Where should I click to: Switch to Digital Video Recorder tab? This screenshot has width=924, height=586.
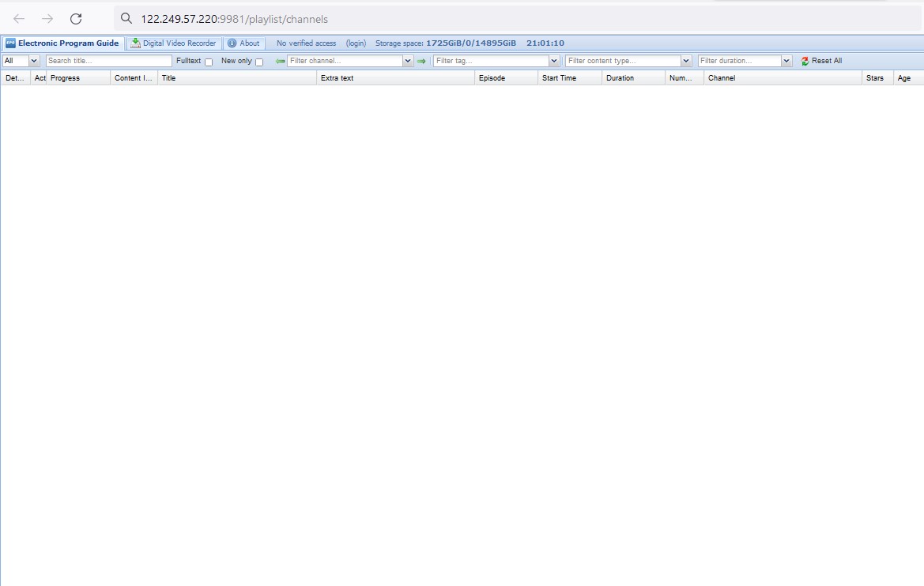(174, 43)
